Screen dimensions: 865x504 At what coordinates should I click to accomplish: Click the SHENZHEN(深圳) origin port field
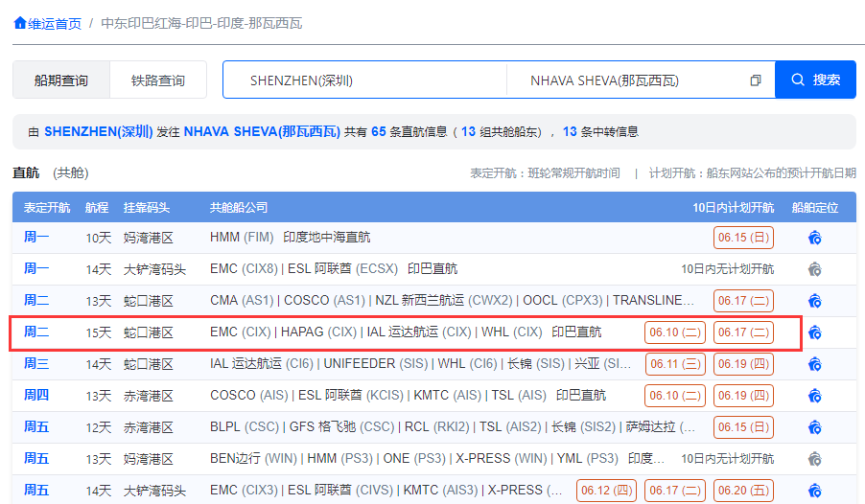point(364,80)
